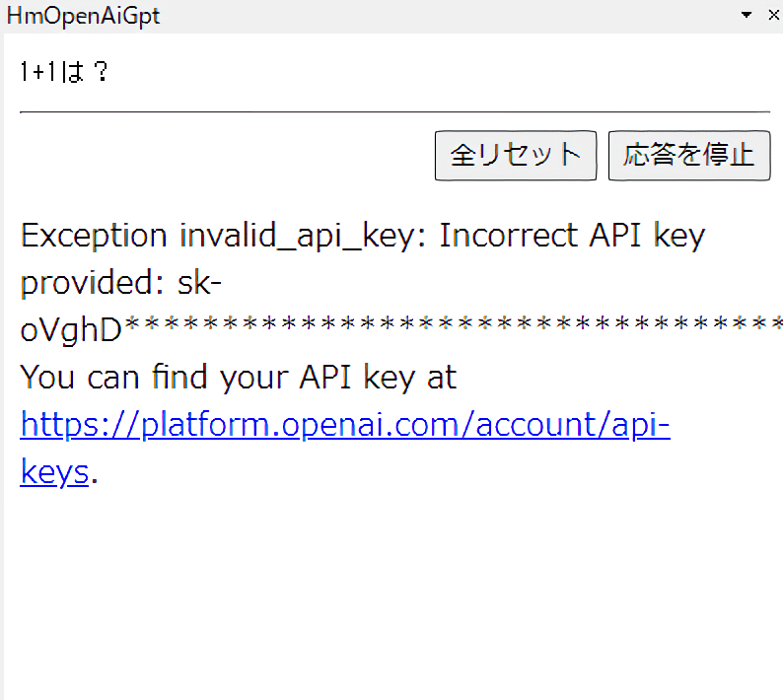783x700 pixels.
Task: Click the empty area below the error message
Action: [394, 592]
